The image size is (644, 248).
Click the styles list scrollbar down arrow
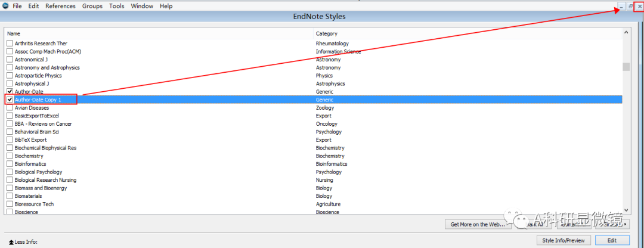(626, 209)
